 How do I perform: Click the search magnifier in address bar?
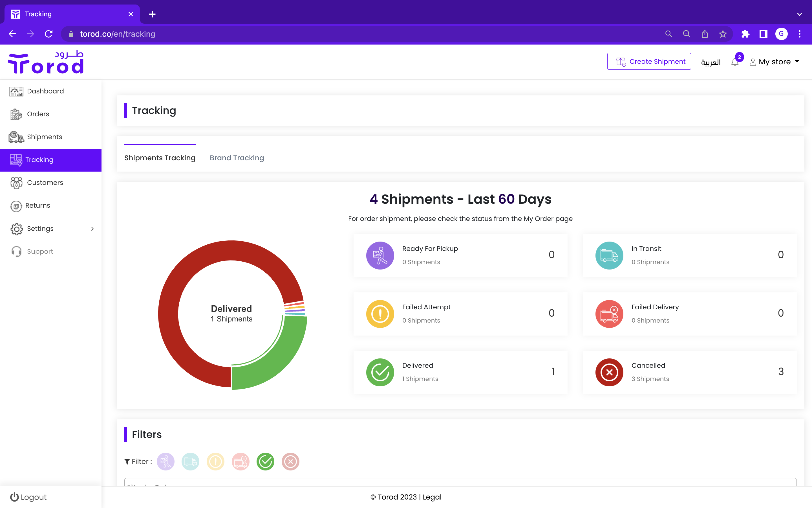[x=668, y=34]
